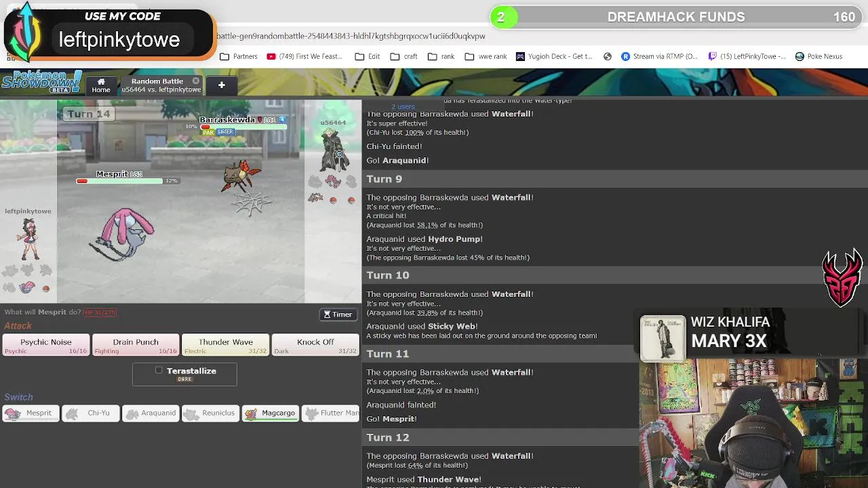Switch to Araquanid
Viewport: 868px width, 488px height.
[x=151, y=413]
